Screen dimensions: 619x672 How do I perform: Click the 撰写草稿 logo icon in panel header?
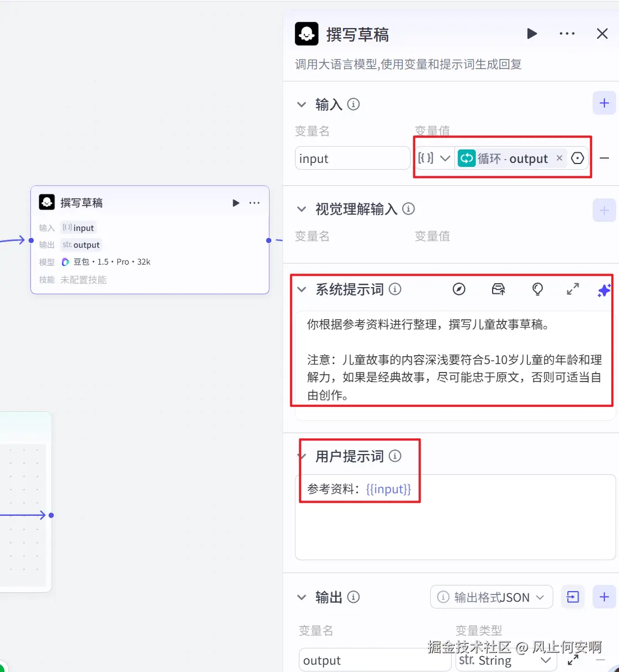pyautogui.click(x=306, y=33)
